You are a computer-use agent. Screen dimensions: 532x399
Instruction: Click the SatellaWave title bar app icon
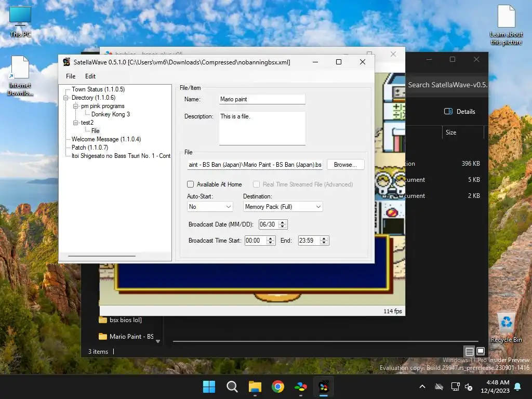[67, 62]
